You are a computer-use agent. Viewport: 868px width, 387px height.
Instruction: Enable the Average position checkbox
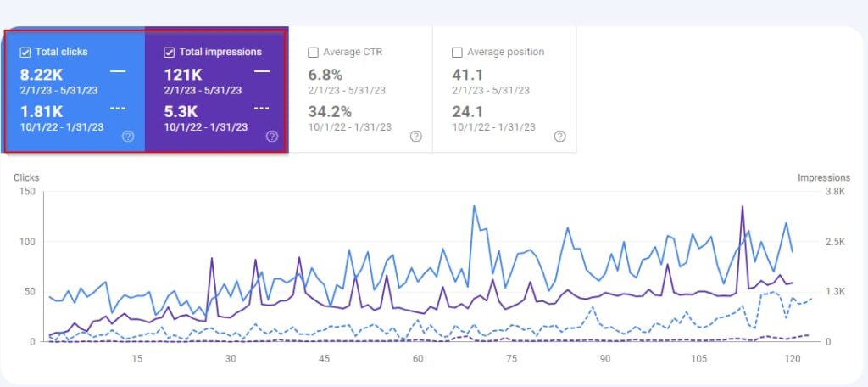click(x=458, y=53)
